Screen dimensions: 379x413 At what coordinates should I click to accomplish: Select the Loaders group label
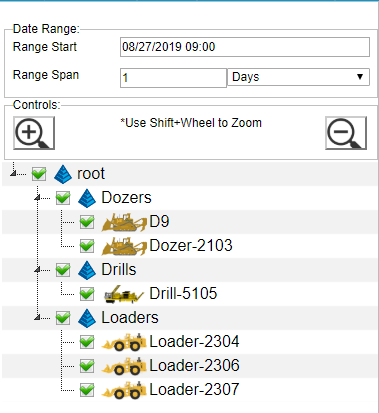[130, 318]
